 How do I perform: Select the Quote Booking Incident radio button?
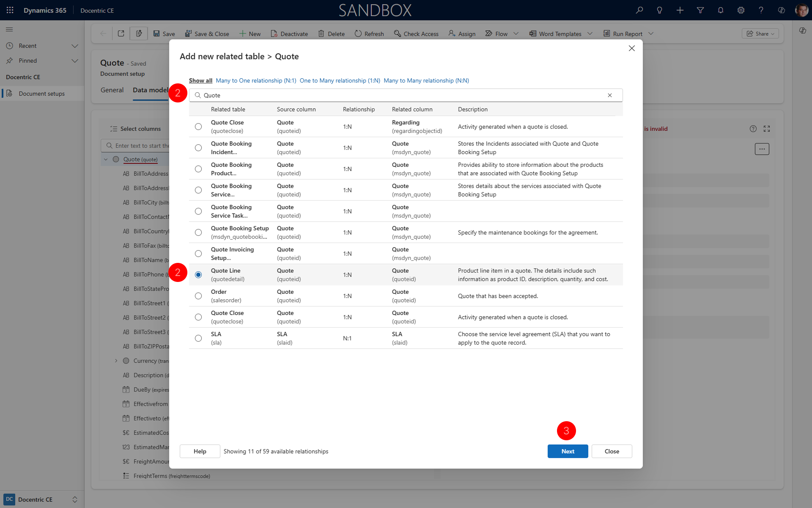[x=198, y=148]
